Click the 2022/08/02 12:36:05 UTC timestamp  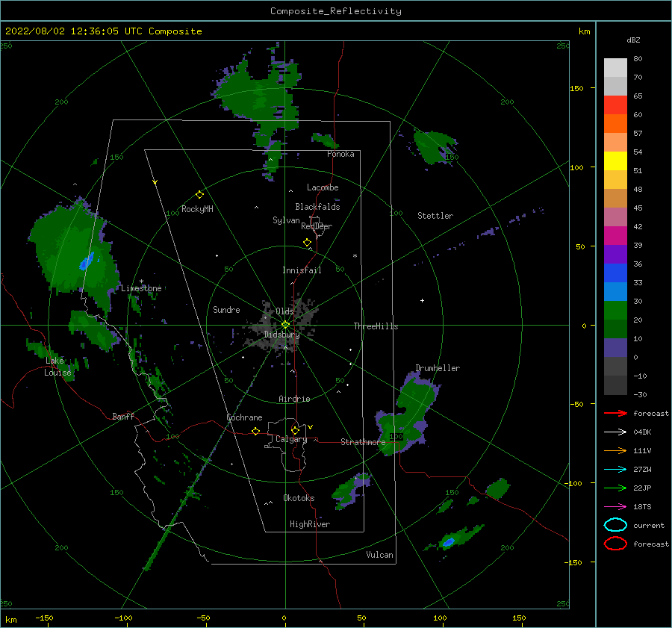click(x=73, y=31)
